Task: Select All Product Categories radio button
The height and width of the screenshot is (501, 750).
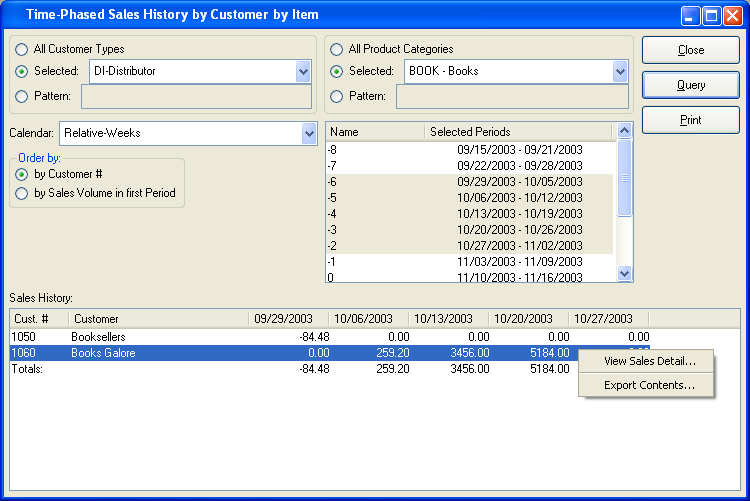Action: [337, 49]
